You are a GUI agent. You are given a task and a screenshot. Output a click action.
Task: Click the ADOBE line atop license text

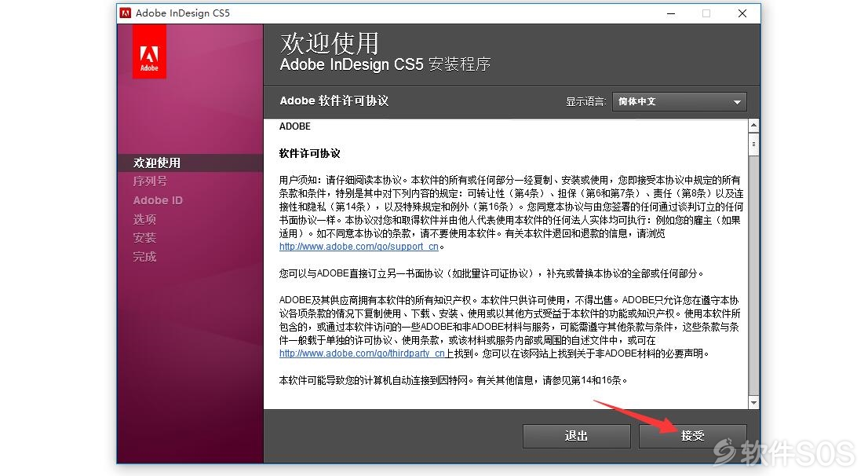[294, 126]
